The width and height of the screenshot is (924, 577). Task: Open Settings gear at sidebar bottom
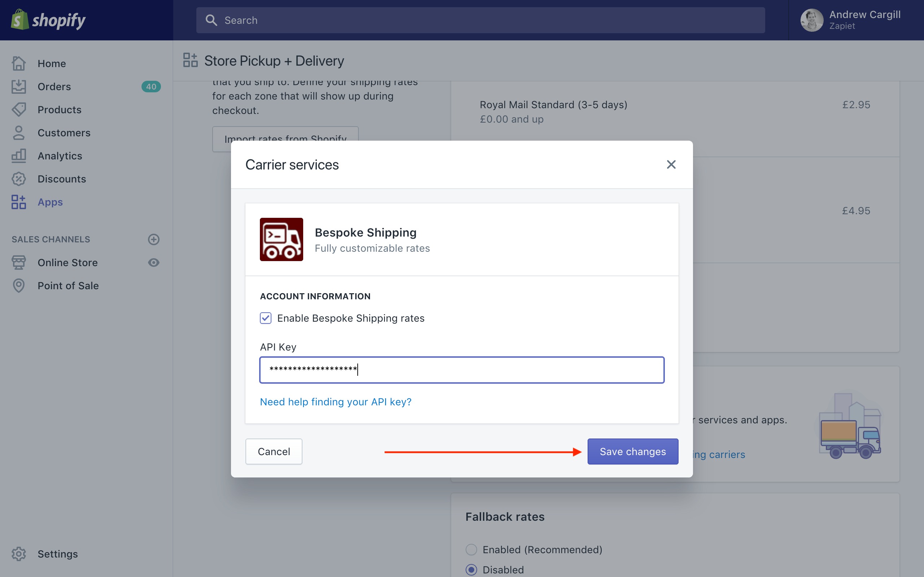coord(19,554)
